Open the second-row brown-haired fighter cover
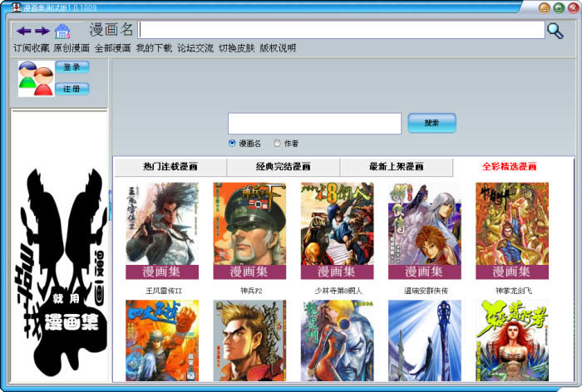Screen dimensions: 582x392 click(249, 341)
